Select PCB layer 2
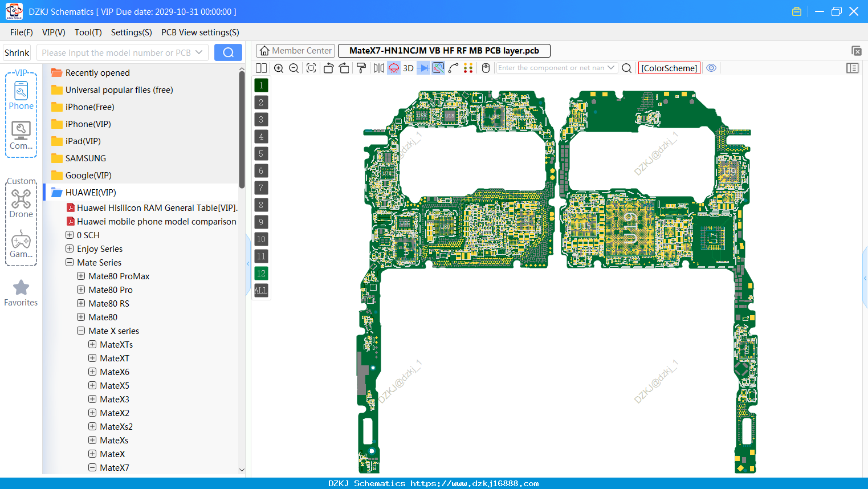Image resolution: width=868 pixels, height=489 pixels. click(x=261, y=103)
